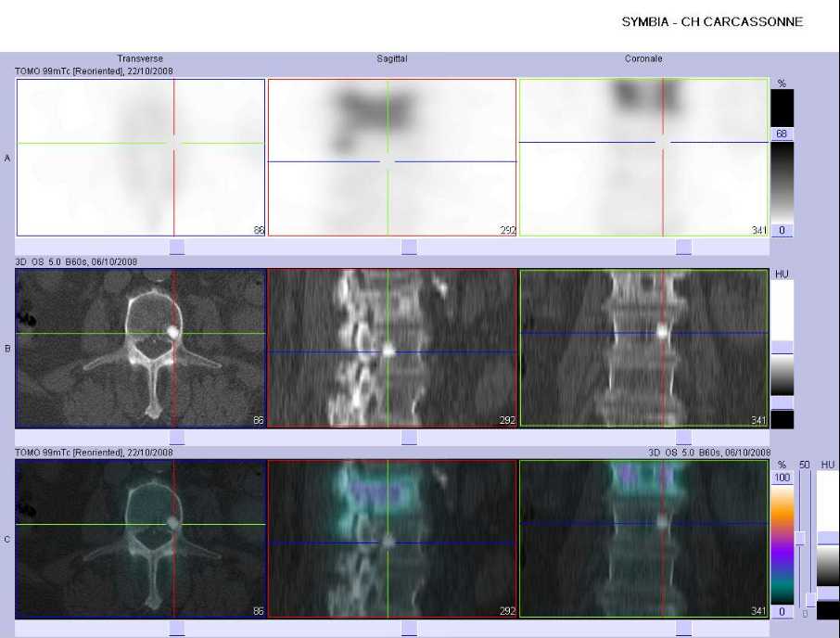This screenshot has width=840, height=638.
Task: Click the % label above the row A scale
Action: [782, 83]
